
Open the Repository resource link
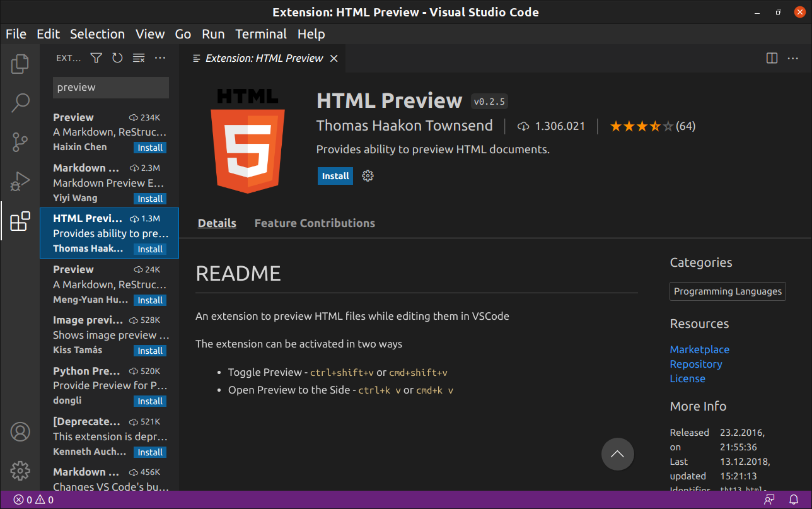pos(696,364)
